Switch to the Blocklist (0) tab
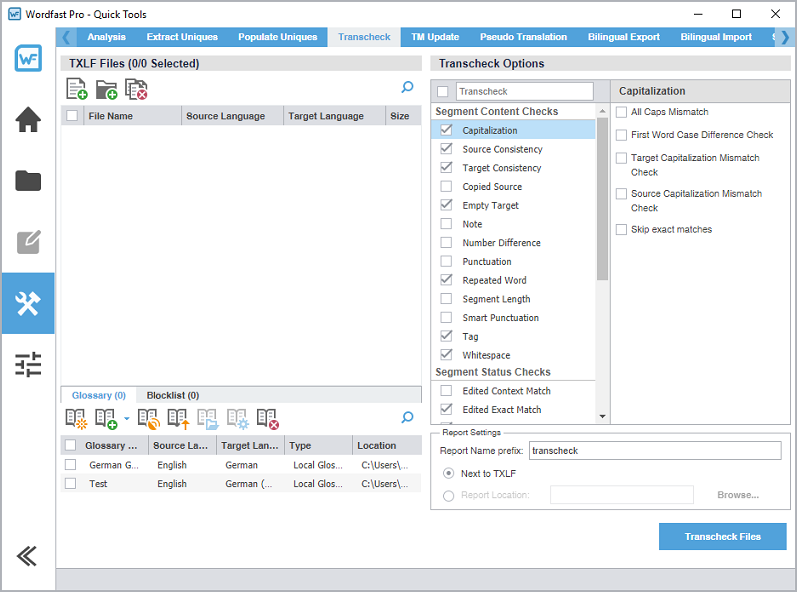This screenshot has width=797, height=592. click(172, 395)
